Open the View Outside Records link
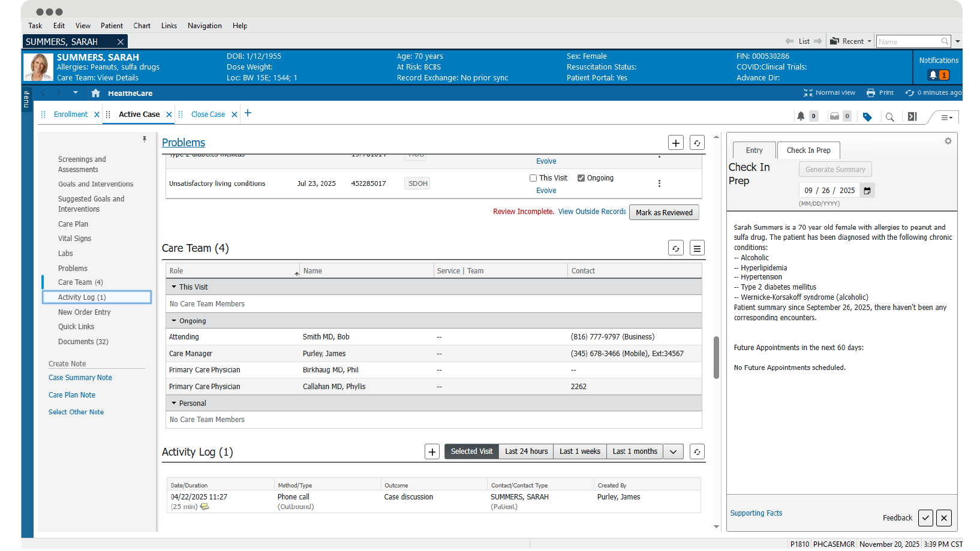Image resolution: width=980 pixels, height=551 pixels. 591,212
